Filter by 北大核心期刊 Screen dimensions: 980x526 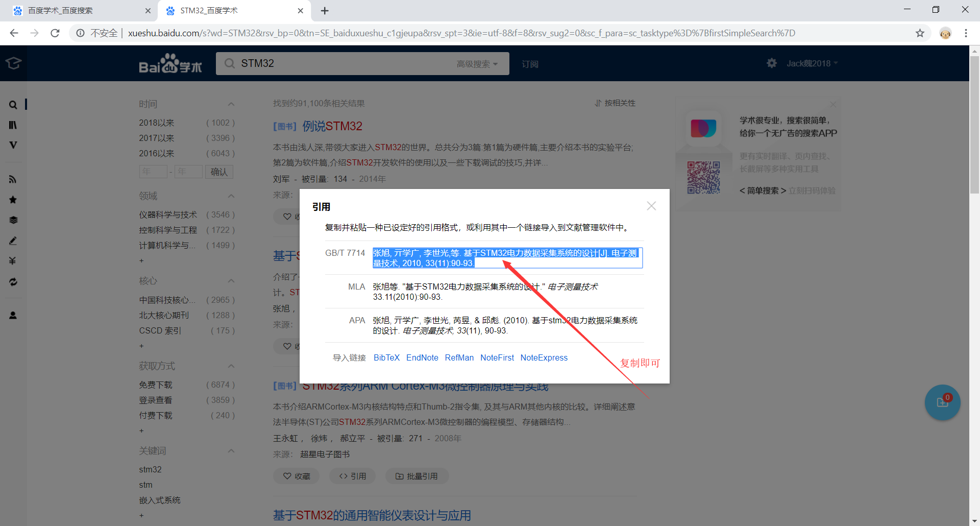click(164, 316)
